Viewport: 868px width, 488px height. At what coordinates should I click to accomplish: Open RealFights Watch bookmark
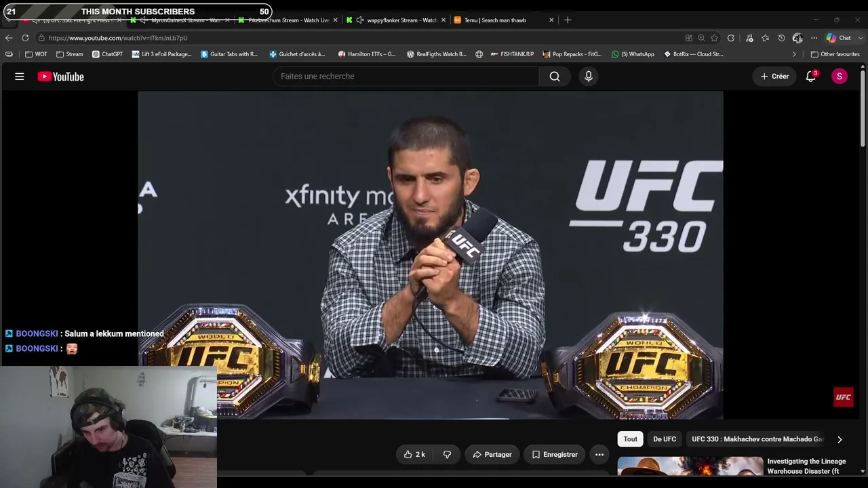pyautogui.click(x=437, y=54)
